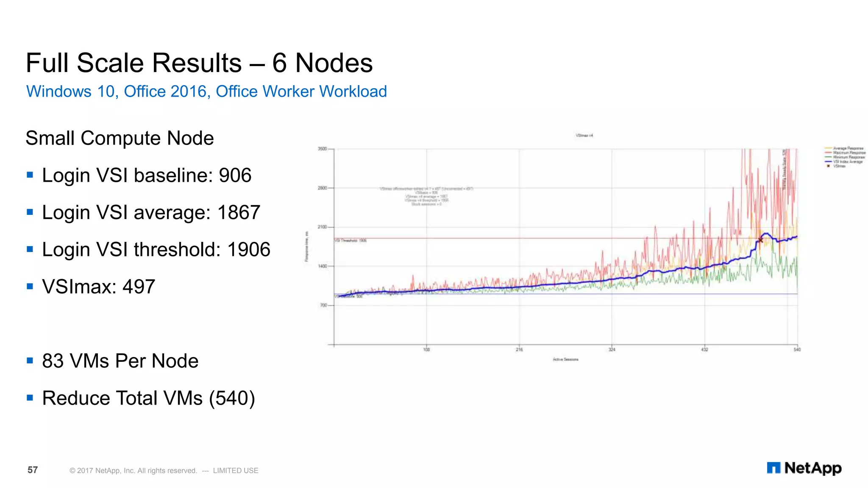This screenshot has height=488, width=868.
Task: Click the 3500 y-axis value
Action: click(323, 149)
